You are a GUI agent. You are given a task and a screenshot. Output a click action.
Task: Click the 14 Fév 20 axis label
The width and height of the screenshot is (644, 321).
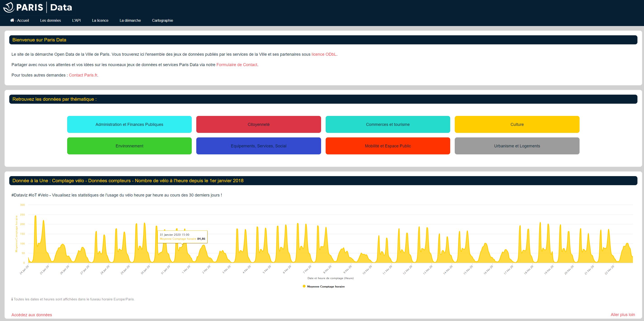pos(448,270)
